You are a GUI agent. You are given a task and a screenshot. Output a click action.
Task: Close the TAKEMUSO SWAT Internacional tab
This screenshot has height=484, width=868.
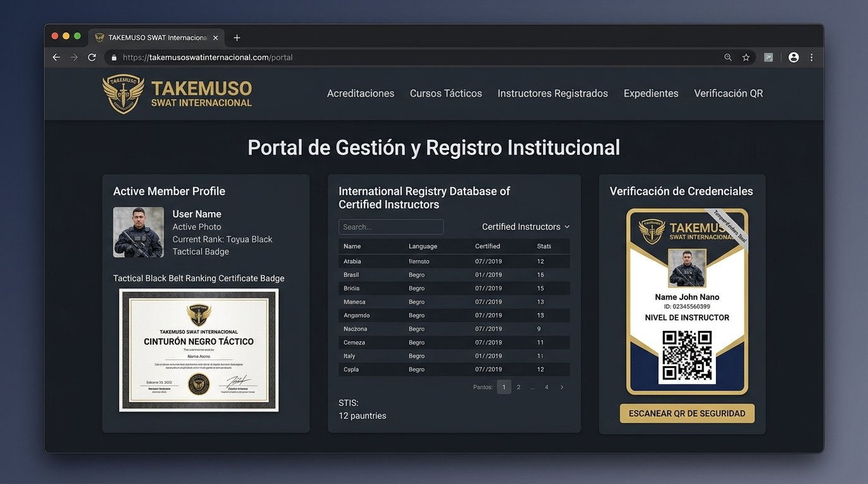click(216, 38)
